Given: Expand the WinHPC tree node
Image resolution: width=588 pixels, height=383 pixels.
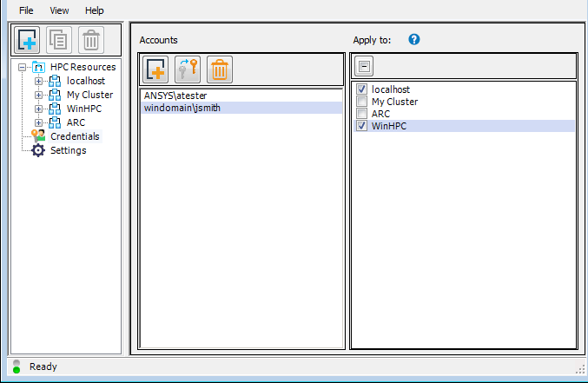Looking at the screenshot, I should 38,109.
